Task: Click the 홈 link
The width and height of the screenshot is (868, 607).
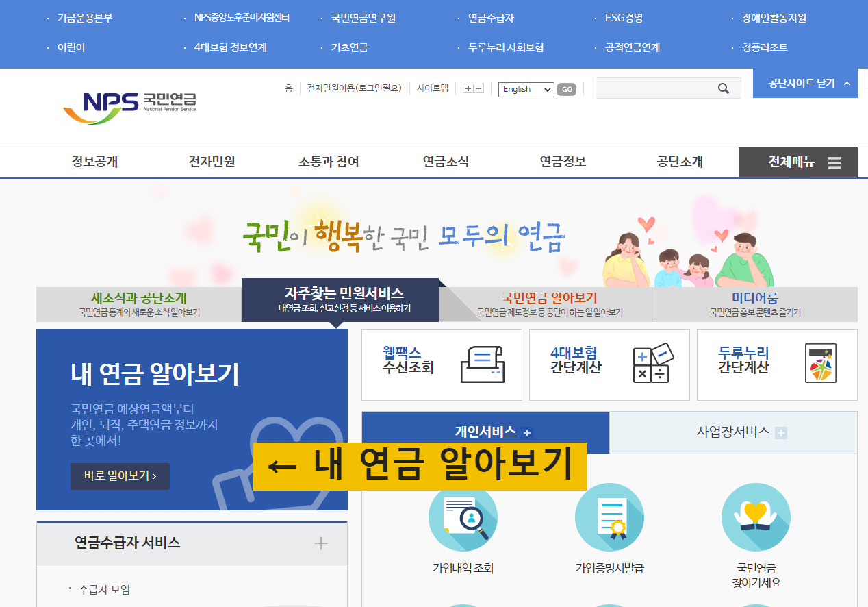Action: [288, 88]
